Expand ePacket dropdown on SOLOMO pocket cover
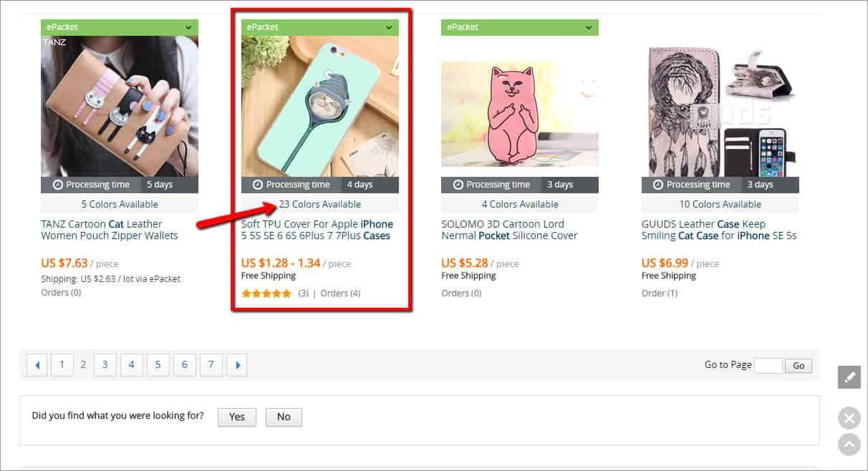 click(589, 27)
